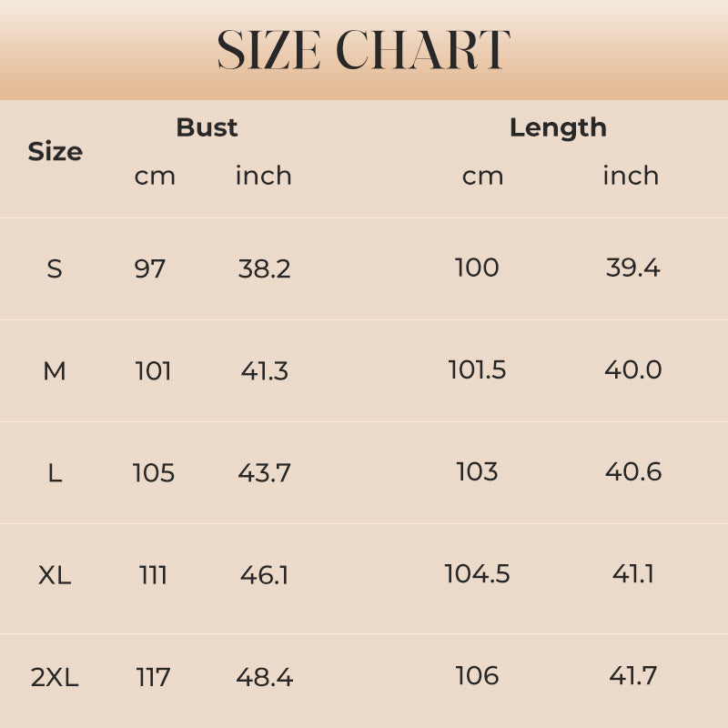The height and width of the screenshot is (728, 728).
Task: Click the bust value 41.3 inch
Action: pos(265,370)
